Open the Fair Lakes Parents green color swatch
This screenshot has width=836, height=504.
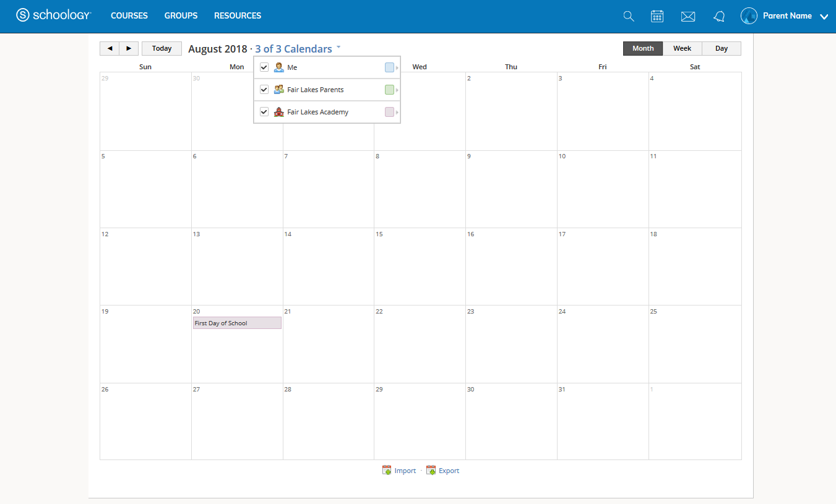389,90
